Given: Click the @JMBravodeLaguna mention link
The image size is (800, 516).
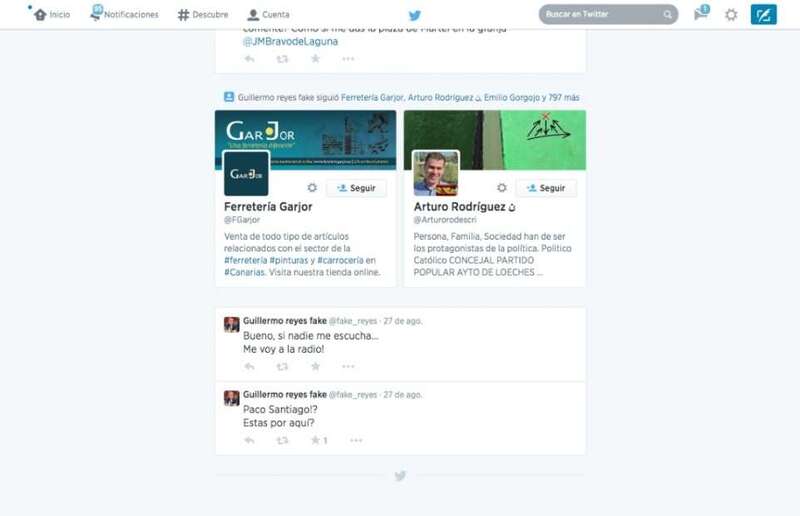Looking at the screenshot, I should click(x=290, y=42).
